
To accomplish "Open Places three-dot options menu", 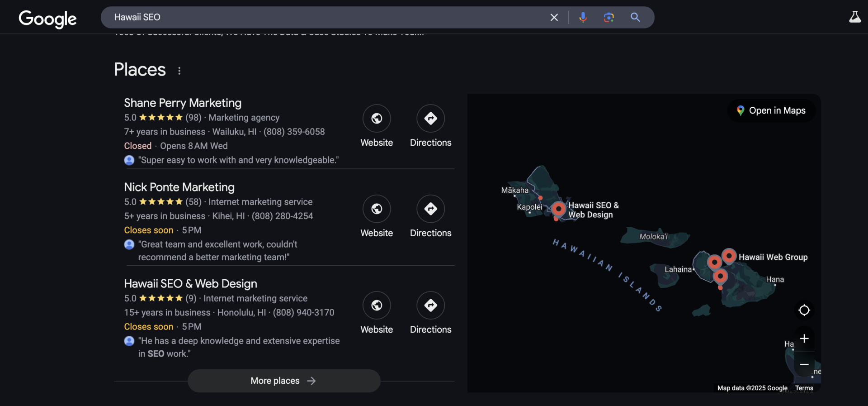I will pos(179,71).
